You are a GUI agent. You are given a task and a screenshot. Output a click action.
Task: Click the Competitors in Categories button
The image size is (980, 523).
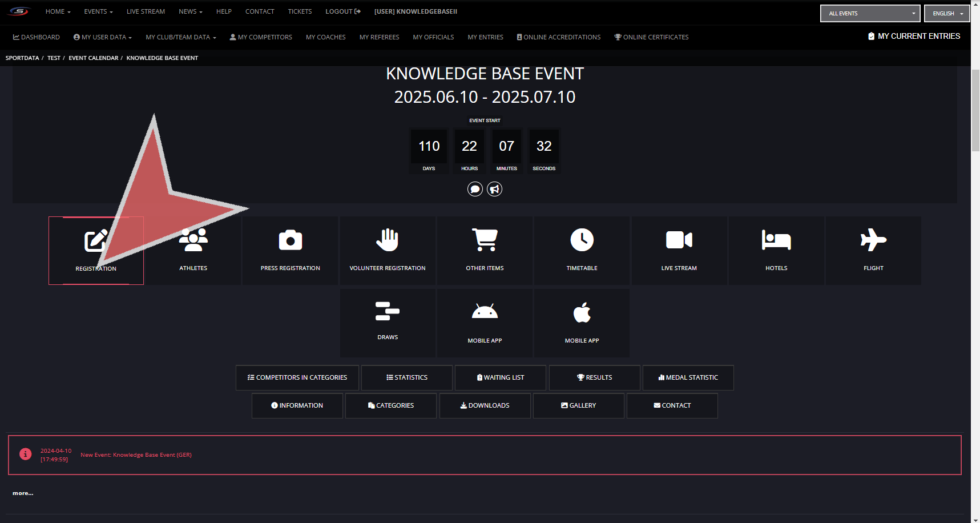pyautogui.click(x=297, y=377)
